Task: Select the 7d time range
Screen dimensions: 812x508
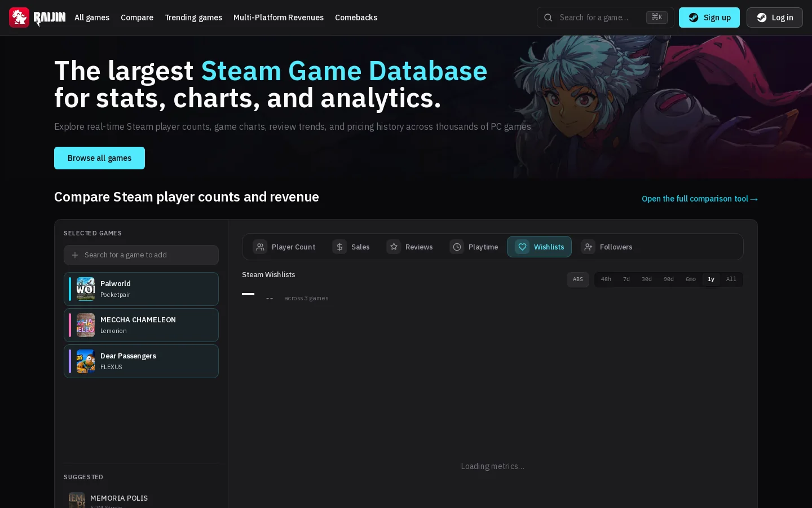Action: [x=626, y=279]
